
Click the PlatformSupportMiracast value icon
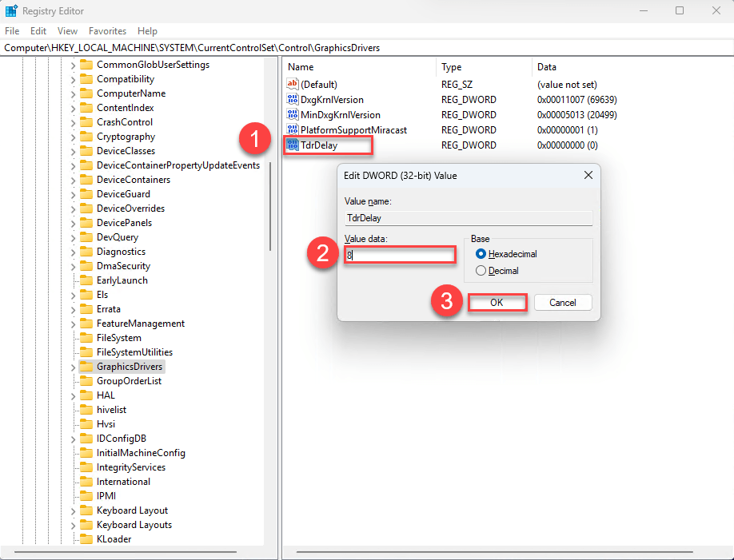(x=292, y=130)
